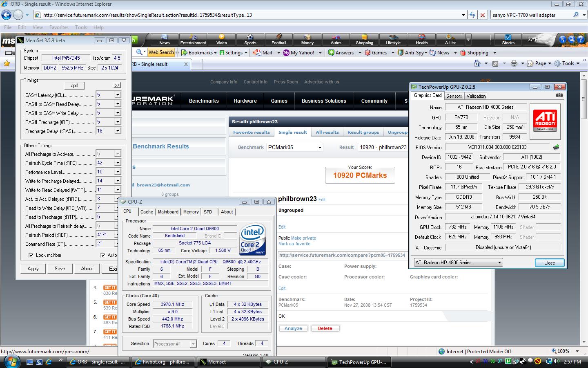Open the MSN Sports toolbar icon
Viewport: 588px width, 368px height.
point(250,40)
